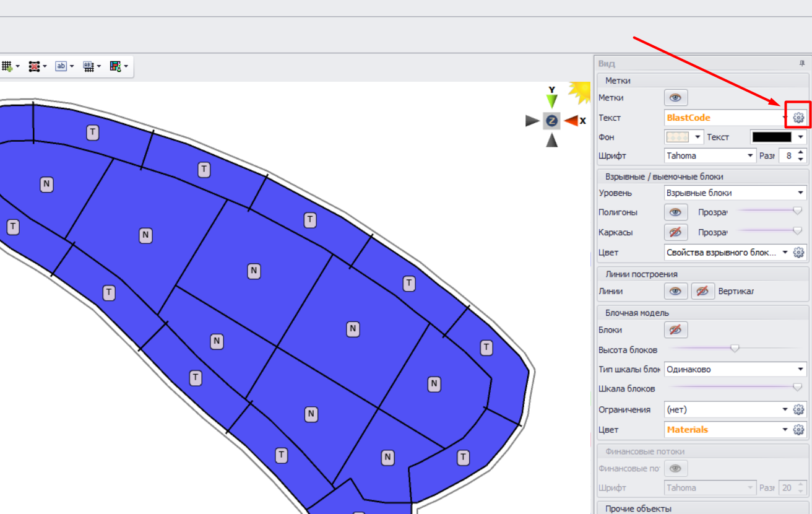Open gear settings for Ограничения
Viewport: 812px width, 514px height.
click(x=798, y=410)
